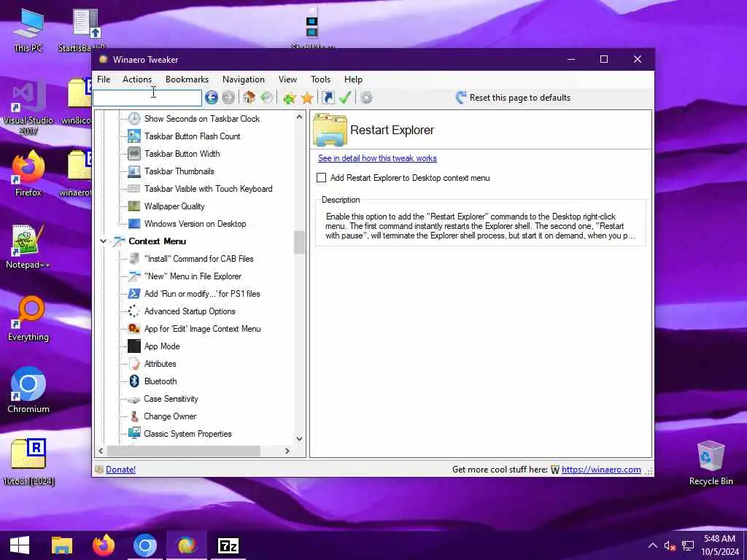Add bookmark with the green plus star icon

[x=289, y=98]
